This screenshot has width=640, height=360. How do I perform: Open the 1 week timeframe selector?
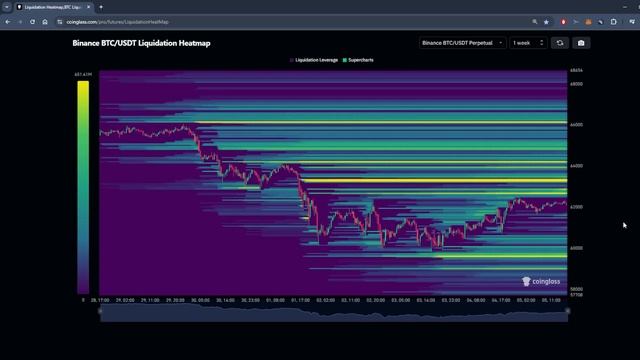point(528,43)
